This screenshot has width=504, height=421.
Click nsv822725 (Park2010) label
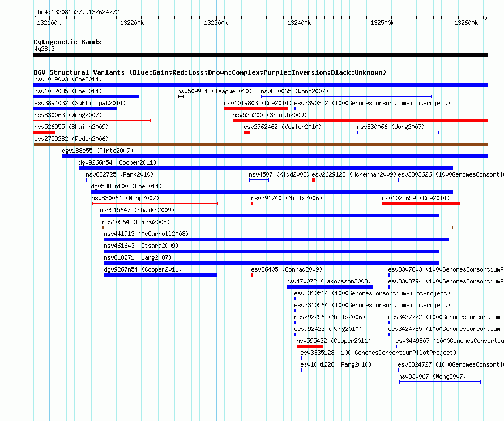coord(119,174)
